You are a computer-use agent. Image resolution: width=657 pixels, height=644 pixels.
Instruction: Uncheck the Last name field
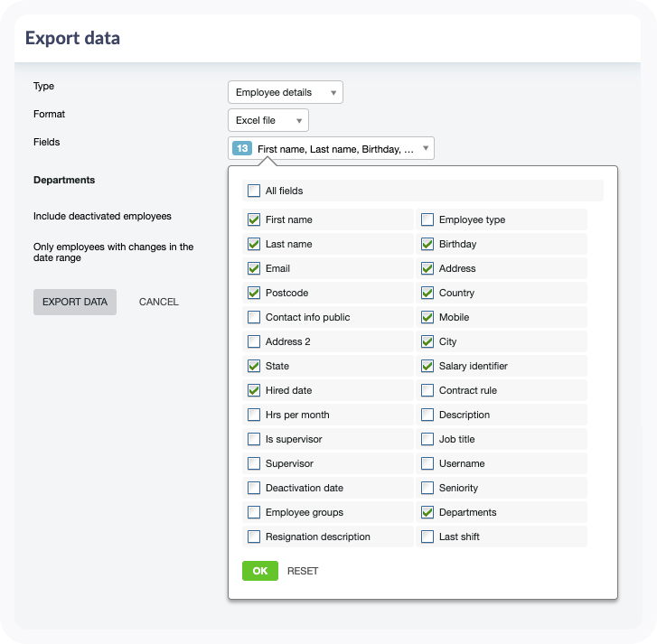tap(254, 244)
